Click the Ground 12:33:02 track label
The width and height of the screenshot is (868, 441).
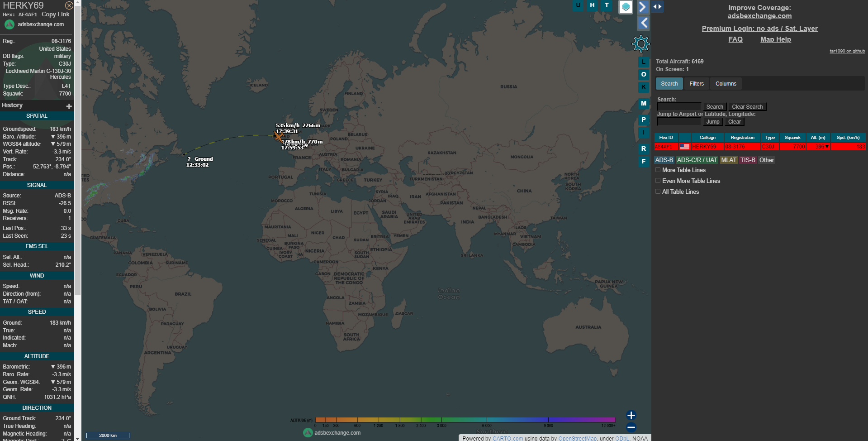199,162
